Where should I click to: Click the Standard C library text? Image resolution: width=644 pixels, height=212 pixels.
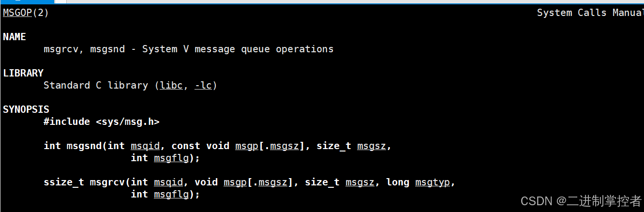(96, 85)
